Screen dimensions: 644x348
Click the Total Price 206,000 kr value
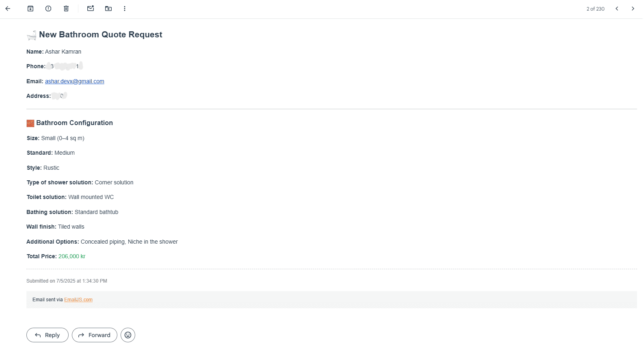[72, 256]
